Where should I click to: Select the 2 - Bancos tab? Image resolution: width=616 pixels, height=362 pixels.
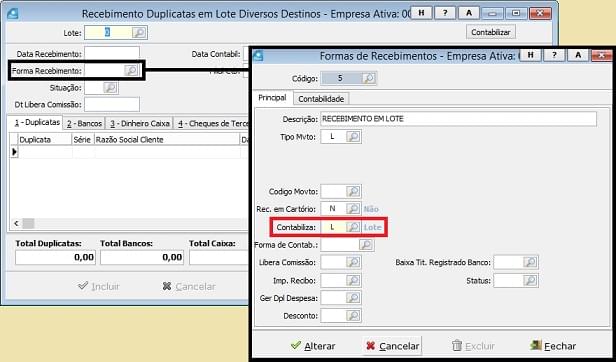(84, 123)
